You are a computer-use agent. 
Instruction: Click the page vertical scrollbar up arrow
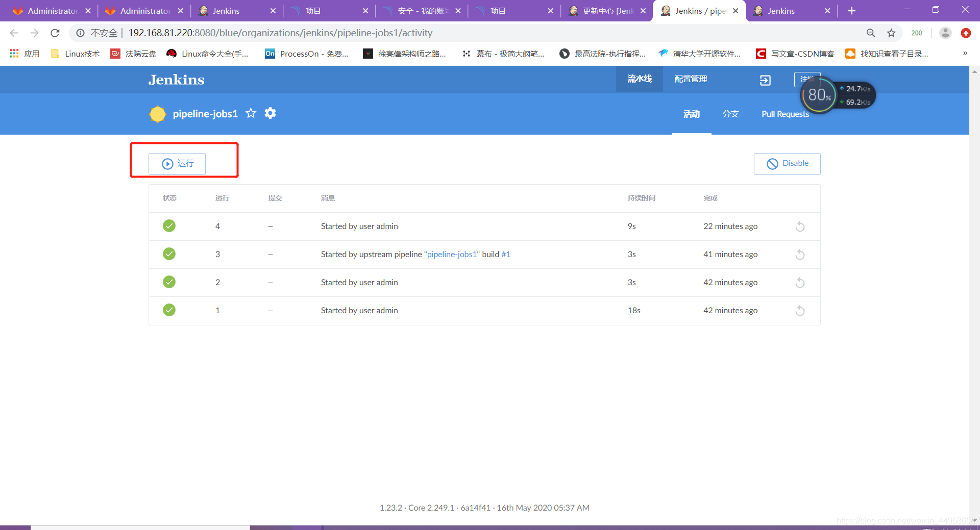pos(974,72)
